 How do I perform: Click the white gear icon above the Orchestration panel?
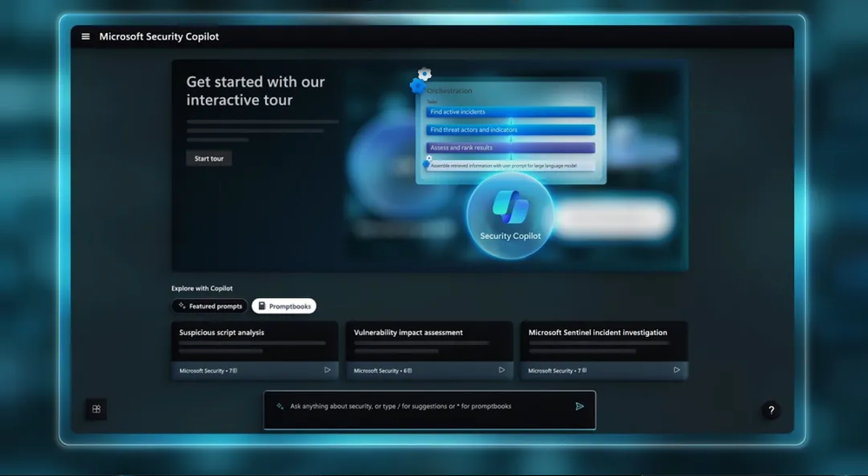(425, 74)
